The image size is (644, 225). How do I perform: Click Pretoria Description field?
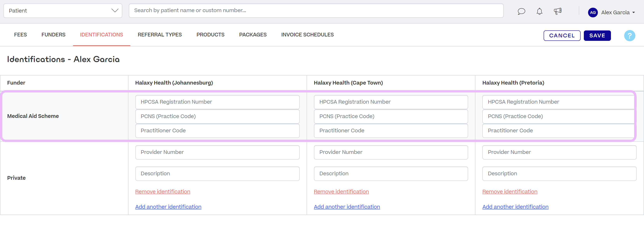559,174
